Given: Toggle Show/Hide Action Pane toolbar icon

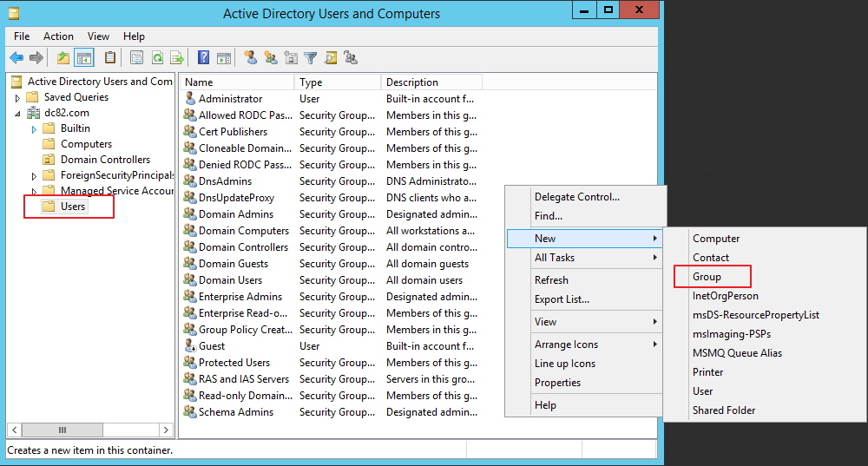Looking at the screenshot, I should pos(224,57).
